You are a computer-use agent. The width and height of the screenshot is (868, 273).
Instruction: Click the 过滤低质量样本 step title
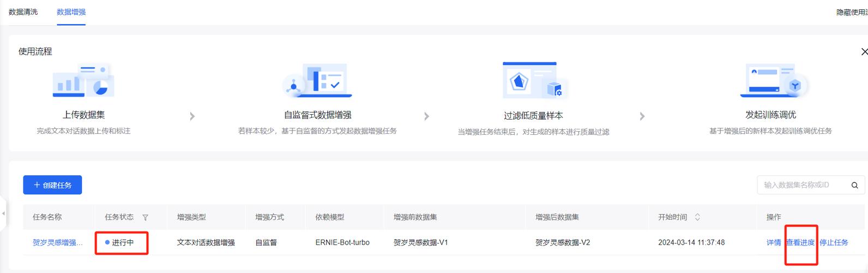coord(533,116)
